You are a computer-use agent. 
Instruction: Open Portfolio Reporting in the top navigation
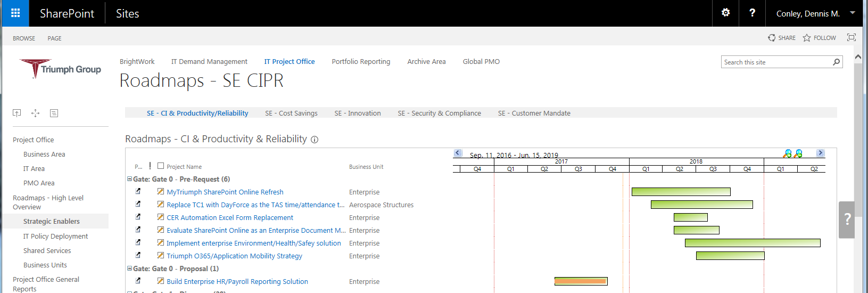[x=361, y=62]
